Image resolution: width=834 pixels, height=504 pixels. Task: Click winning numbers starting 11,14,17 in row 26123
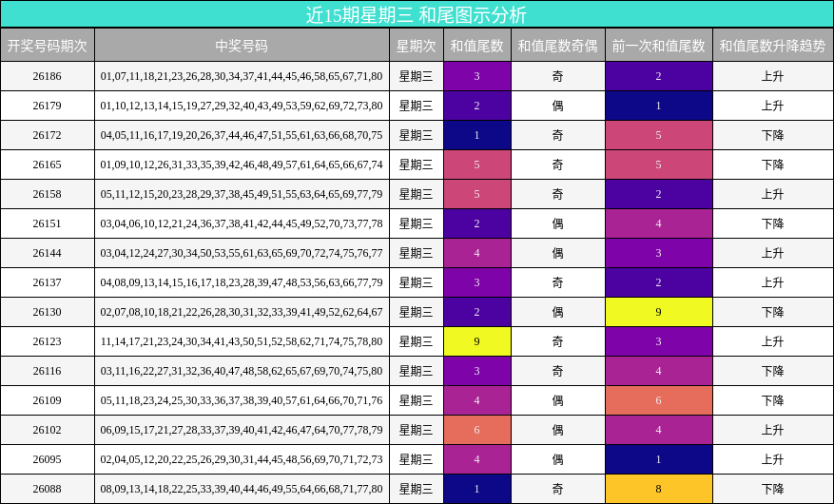[x=242, y=341]
